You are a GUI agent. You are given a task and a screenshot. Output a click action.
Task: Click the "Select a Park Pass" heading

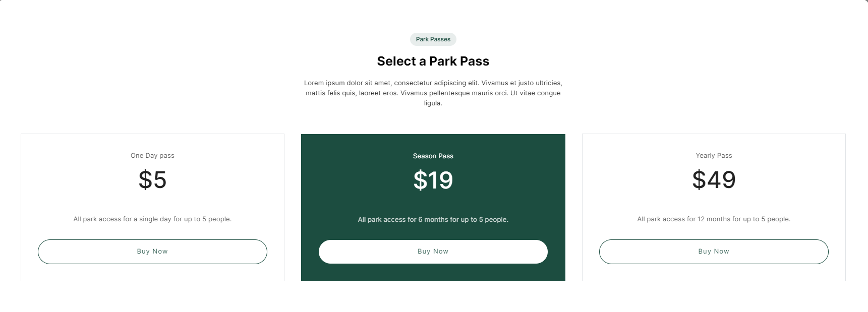(433, 61)
